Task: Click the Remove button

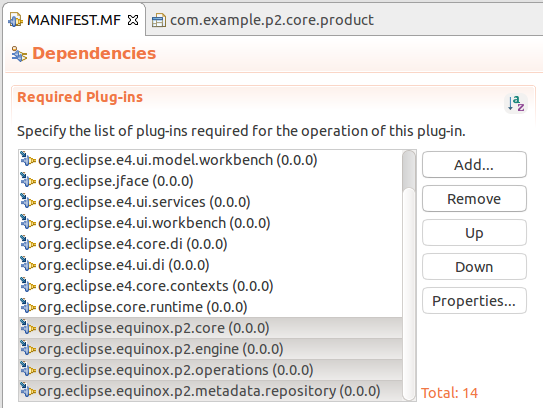Action: (x=474, y=199)
